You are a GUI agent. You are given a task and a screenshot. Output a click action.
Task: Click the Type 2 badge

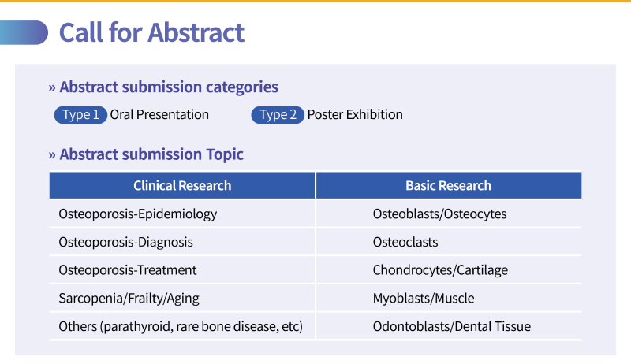(278, 115)
